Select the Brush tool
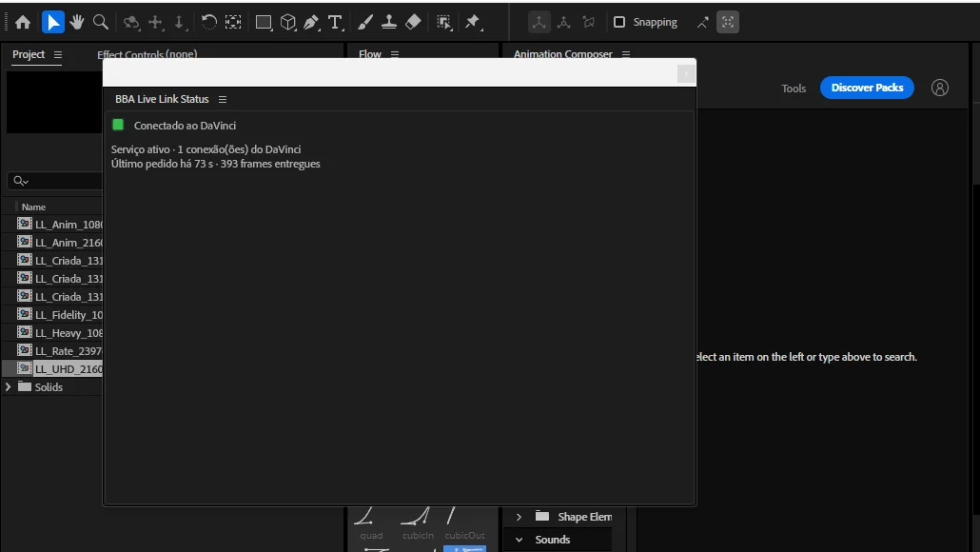 365,23
